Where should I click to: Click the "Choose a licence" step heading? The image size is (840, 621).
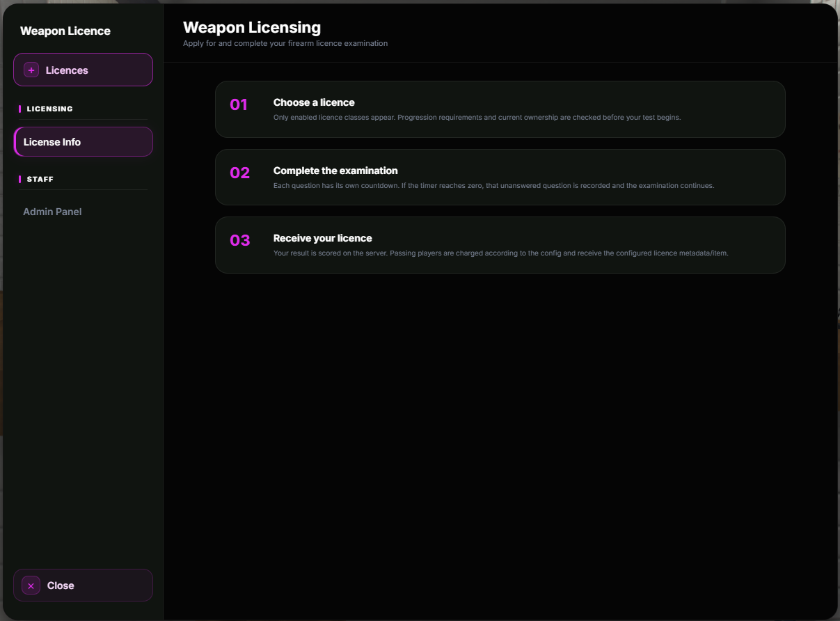(x=314, y=102)
